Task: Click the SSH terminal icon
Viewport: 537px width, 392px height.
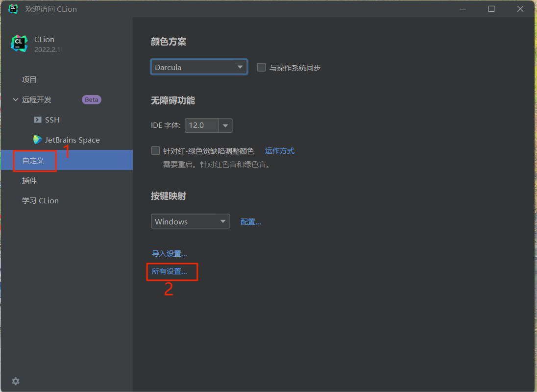Action: (37, 120)
